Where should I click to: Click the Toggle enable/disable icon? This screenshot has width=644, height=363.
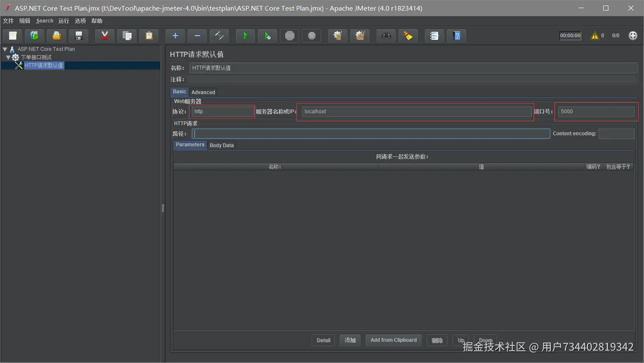(219, 36)
